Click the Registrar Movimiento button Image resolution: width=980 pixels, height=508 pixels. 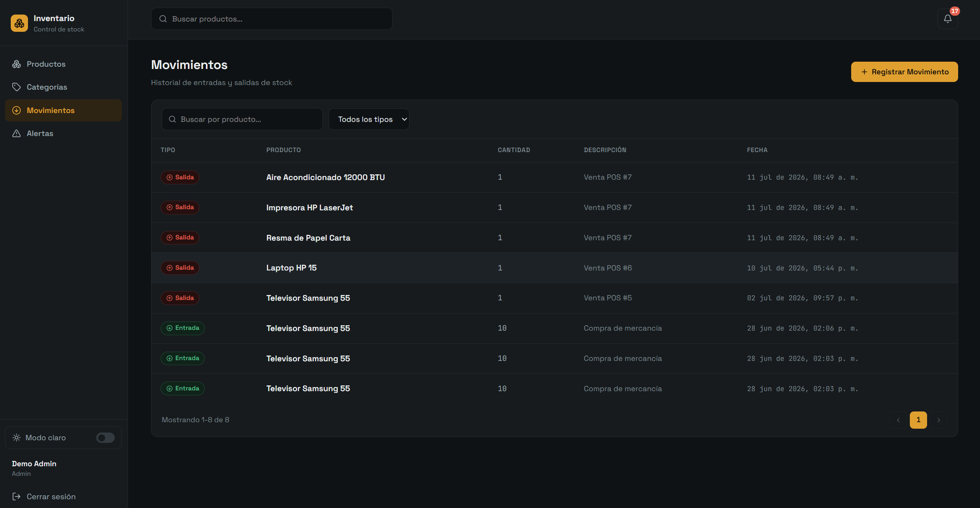(904, 72)
